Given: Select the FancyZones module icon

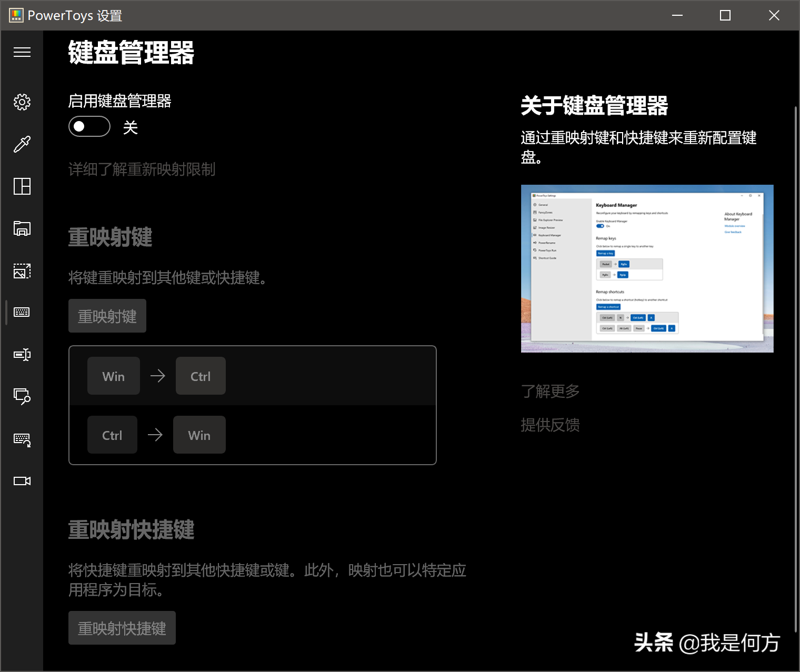Looking at the screenshot, I should click(x=22, y=186).
